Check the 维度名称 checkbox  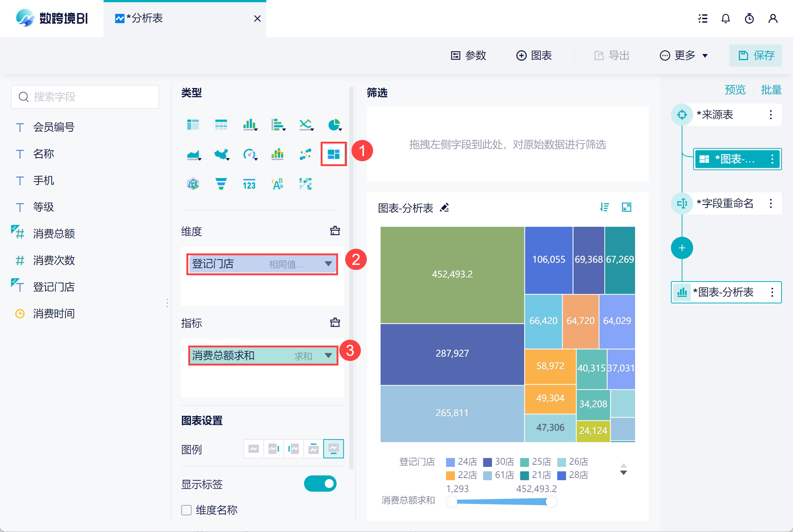[186, 510]
